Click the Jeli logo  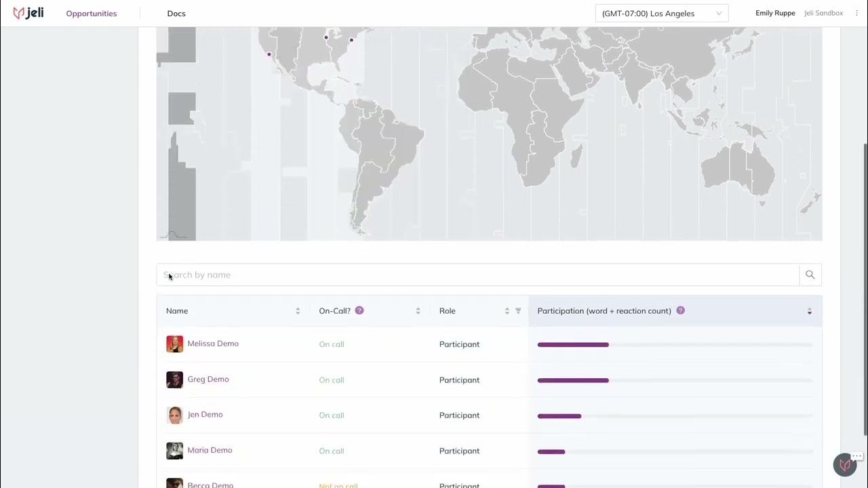[28, 13]
